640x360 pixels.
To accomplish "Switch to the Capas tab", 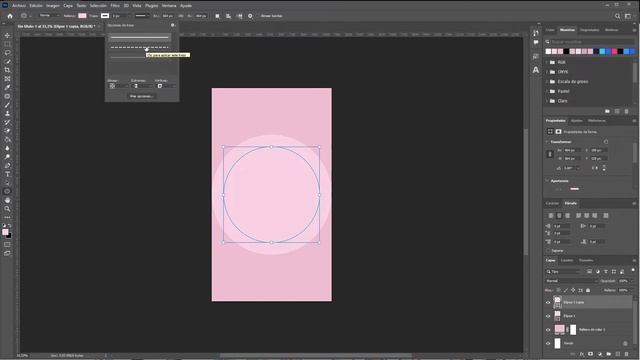I will 551,260.
